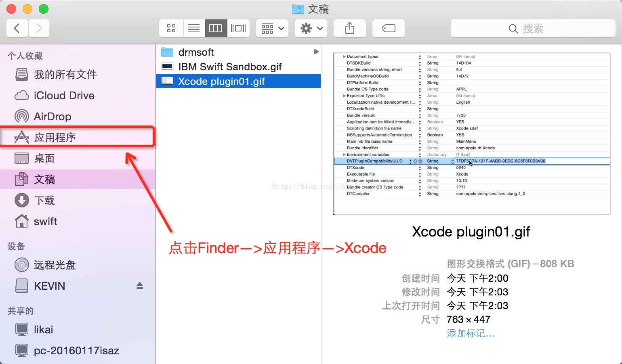Image resolution: width=622 pixels, height=364 pixels.
Task: Click the 应用程序 applications icon
Action: [22, 137]
